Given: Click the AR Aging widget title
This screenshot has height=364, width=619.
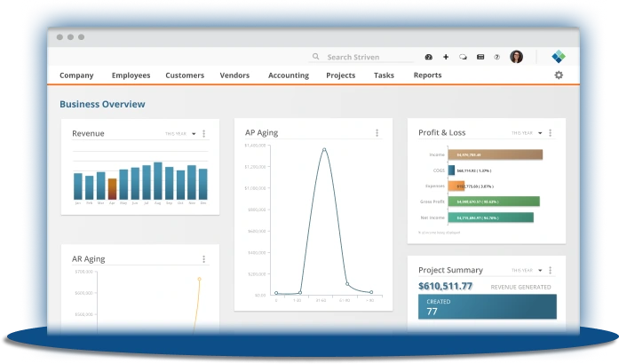Looking at the screenshot, I should (89, 259).
